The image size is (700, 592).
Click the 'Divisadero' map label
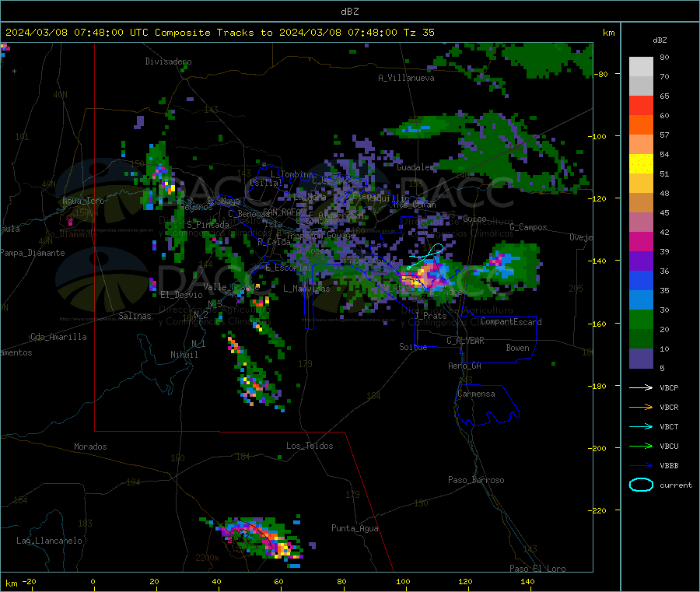coord(168,61)
